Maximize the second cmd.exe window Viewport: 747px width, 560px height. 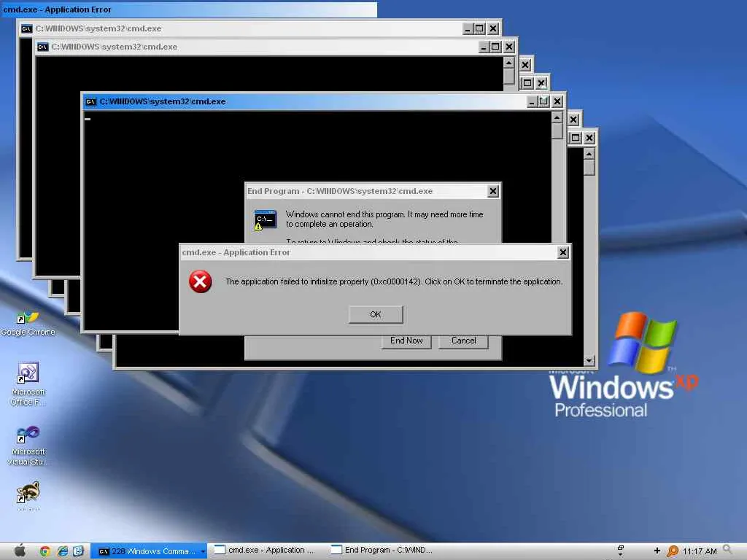495,47
